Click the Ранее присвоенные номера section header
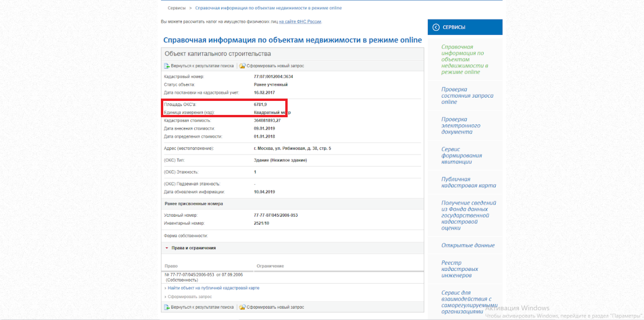The height and width of the screenshot is (320, 644). (x=194, y=204)
